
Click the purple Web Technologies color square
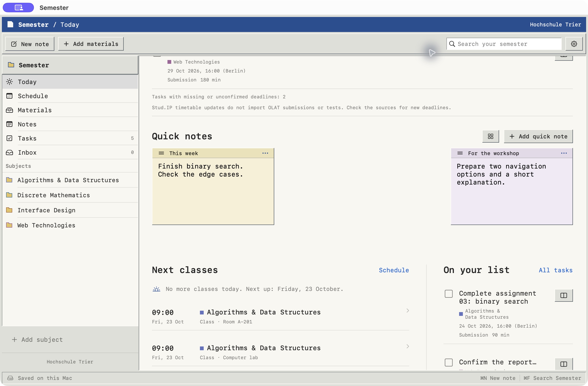click(x=169, y=62)
